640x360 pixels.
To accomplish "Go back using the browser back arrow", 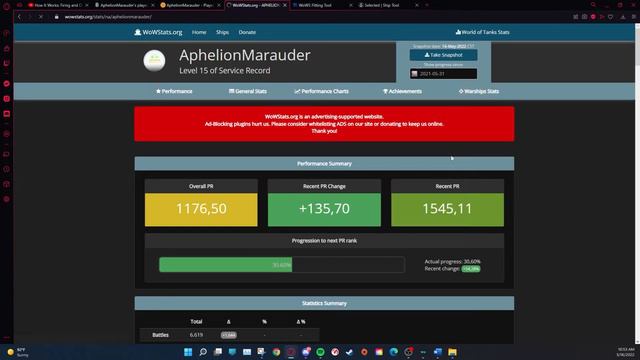I will 19,17.
